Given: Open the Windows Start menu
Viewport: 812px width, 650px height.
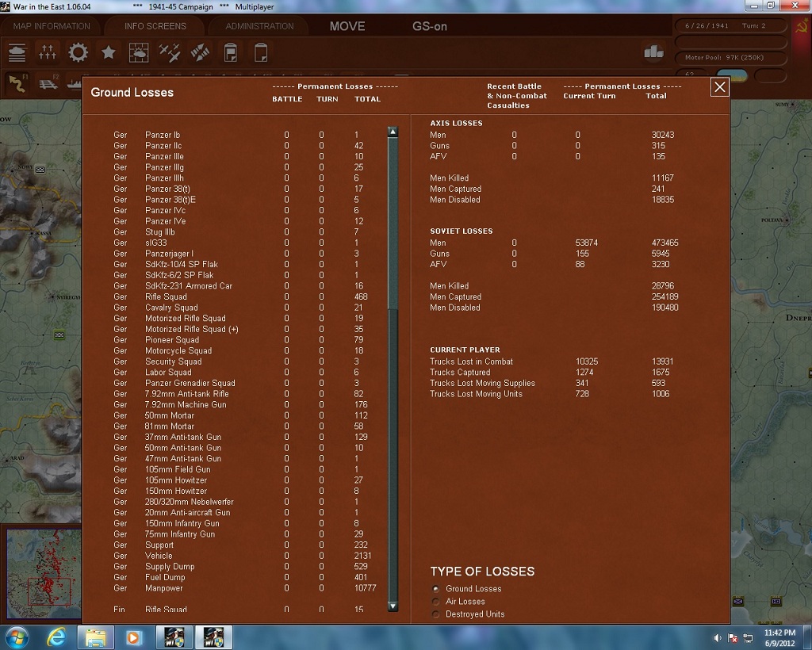Looking at the screenshot, I should coord(16,637).
